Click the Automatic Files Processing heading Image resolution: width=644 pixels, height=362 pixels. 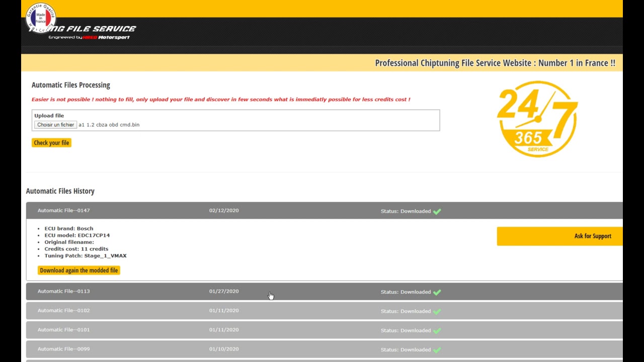coord(71,85)
